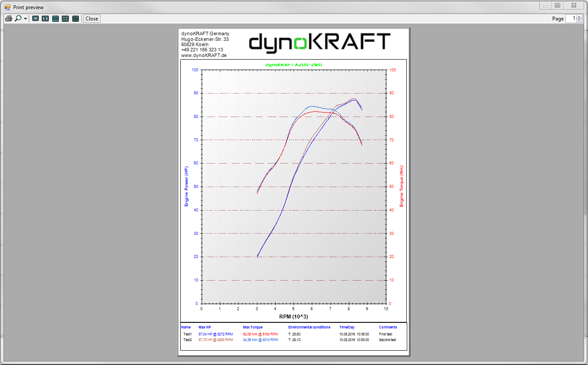Decrease page number with down arrow

point(579,20)
